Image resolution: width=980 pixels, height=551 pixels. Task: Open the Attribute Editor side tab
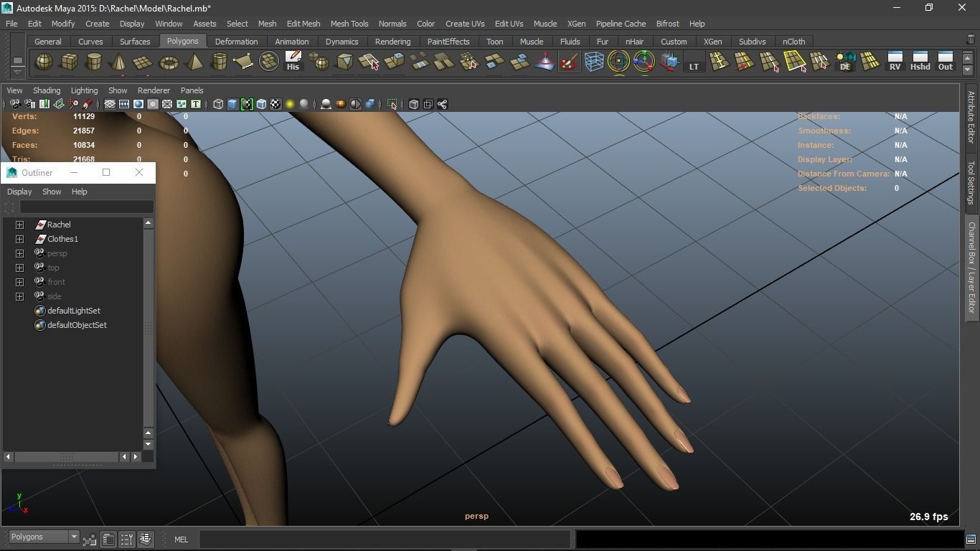(971, 117)
